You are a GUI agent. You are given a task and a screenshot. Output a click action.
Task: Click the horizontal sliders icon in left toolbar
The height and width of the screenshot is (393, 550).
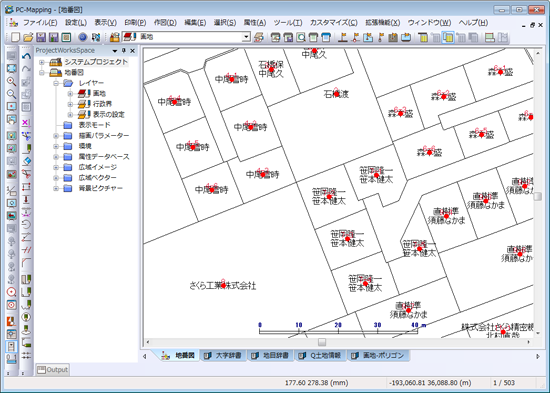pyautogui.click(x=26, y=355)
